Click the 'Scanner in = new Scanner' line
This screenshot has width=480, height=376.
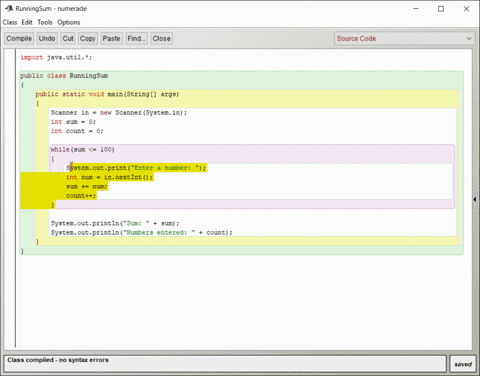(119, 113)
